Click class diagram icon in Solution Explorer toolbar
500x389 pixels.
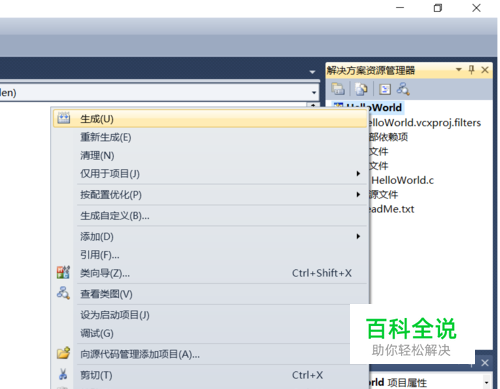coord(403,89)
